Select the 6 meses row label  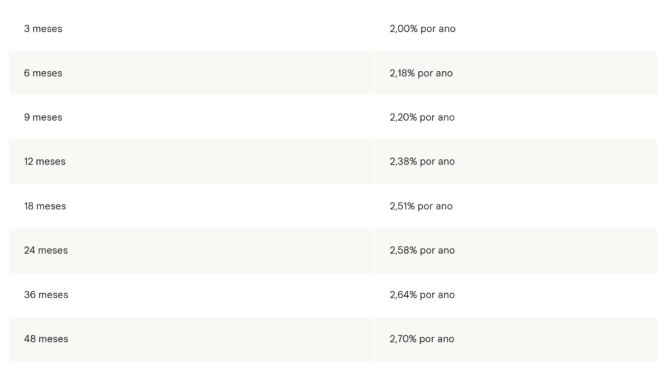[43, 73]
